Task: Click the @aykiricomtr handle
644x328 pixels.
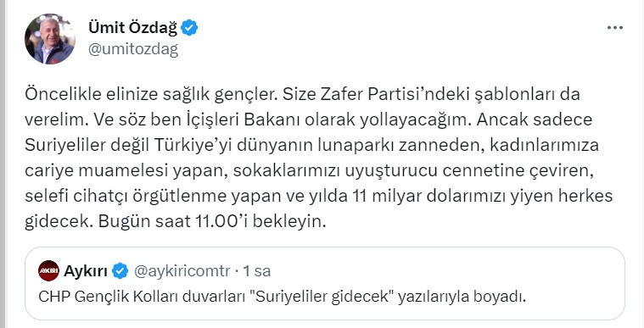Action: (x=182, y=271)
